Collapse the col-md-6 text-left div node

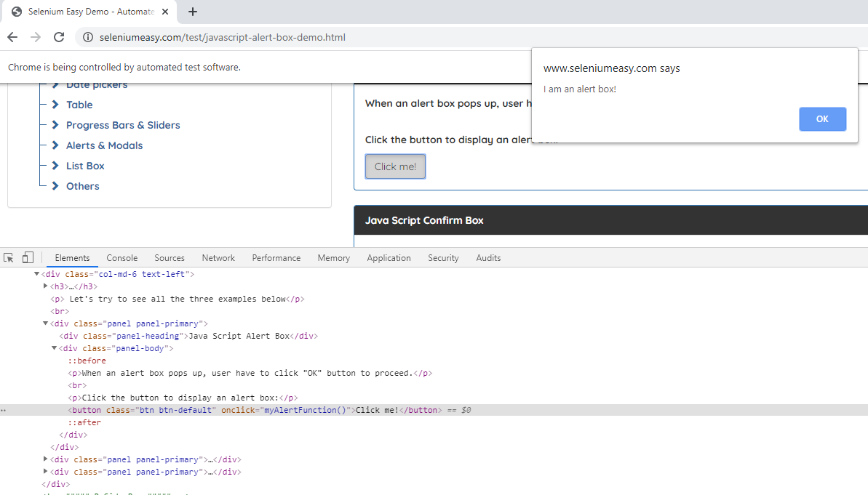[36, 274]
